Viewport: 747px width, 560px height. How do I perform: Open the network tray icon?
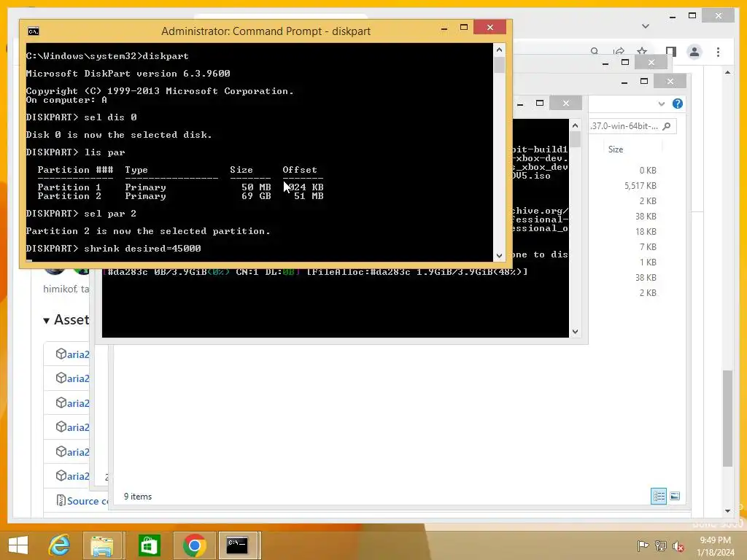click(661, 545)
